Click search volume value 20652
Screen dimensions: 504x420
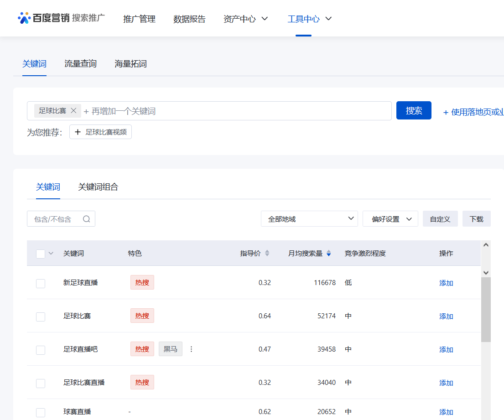(327, 411)
